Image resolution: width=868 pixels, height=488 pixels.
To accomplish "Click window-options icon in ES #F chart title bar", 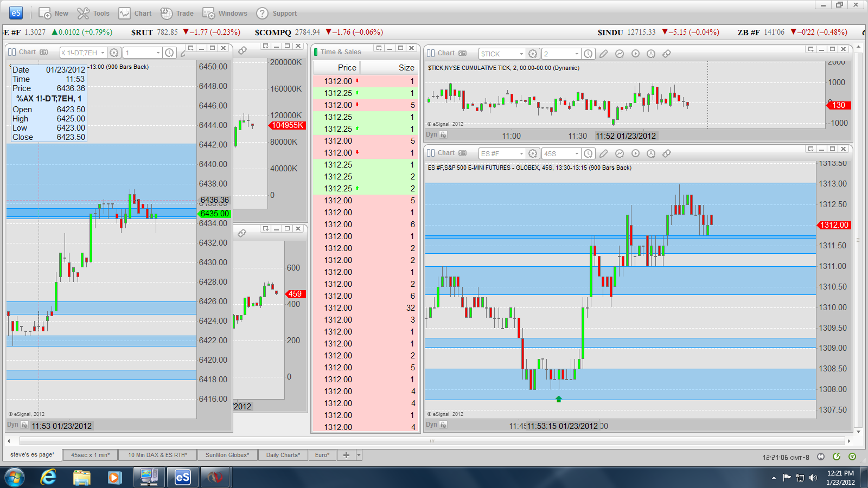I will point(811,149).
